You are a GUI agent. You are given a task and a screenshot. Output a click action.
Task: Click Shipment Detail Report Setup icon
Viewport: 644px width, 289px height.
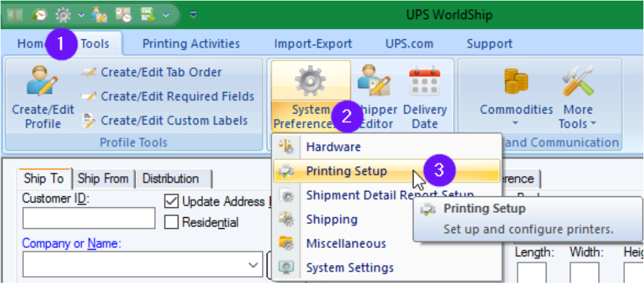[286, 195]
